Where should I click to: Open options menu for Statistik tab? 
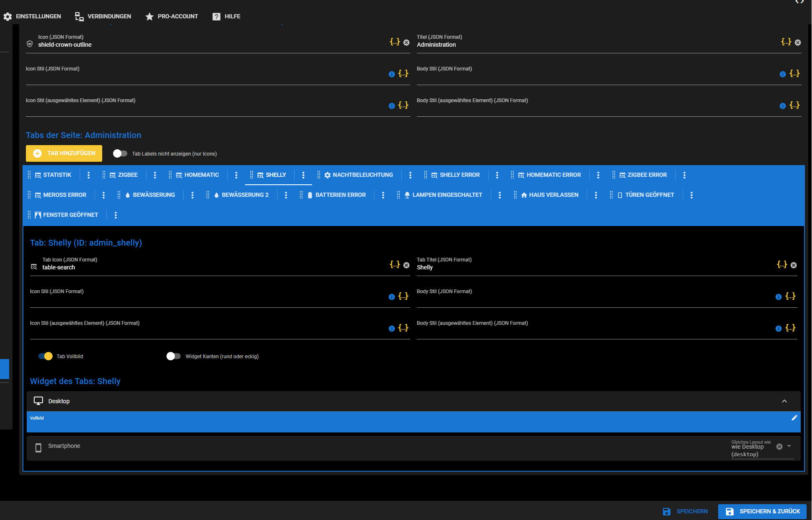88,175
